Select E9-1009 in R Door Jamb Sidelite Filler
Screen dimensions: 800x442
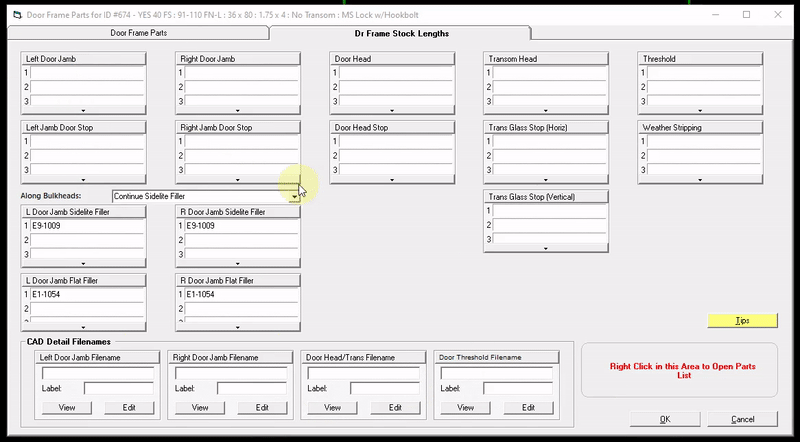pyautogui.click(x=242, y=226)
